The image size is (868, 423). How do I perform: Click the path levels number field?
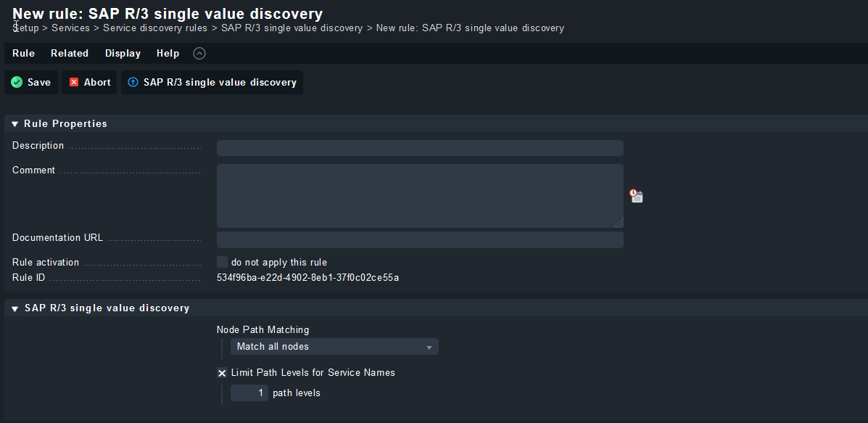(x=249, y=393)
